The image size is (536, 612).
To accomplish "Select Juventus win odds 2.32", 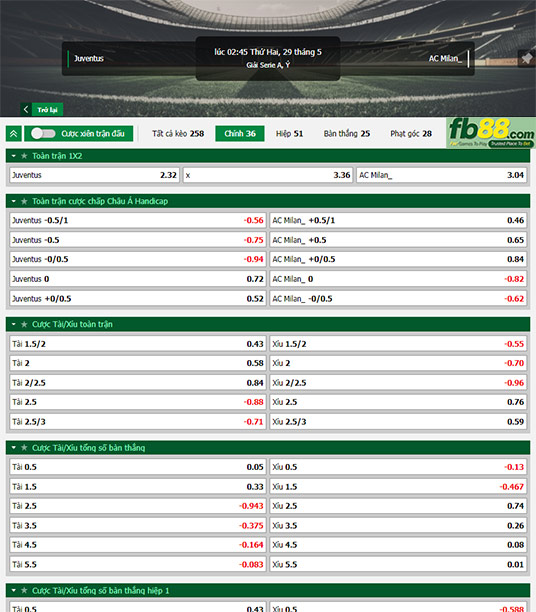I will click(94, 175).
